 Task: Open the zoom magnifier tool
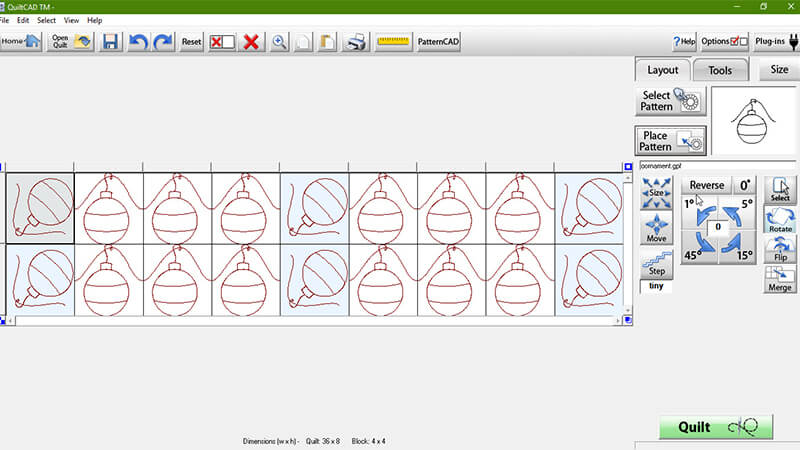point(280,42)
